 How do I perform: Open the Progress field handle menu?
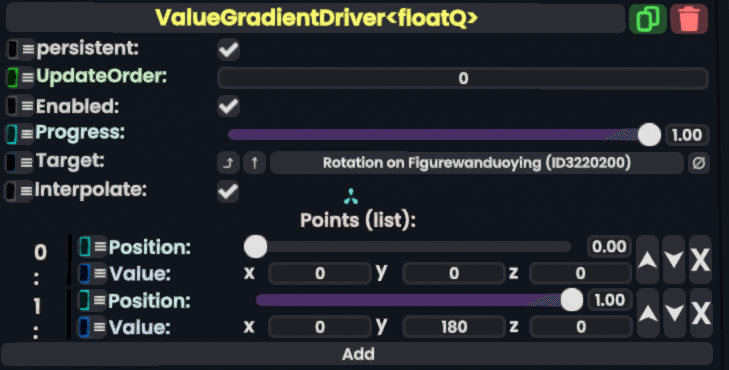[x=20, y=134]
